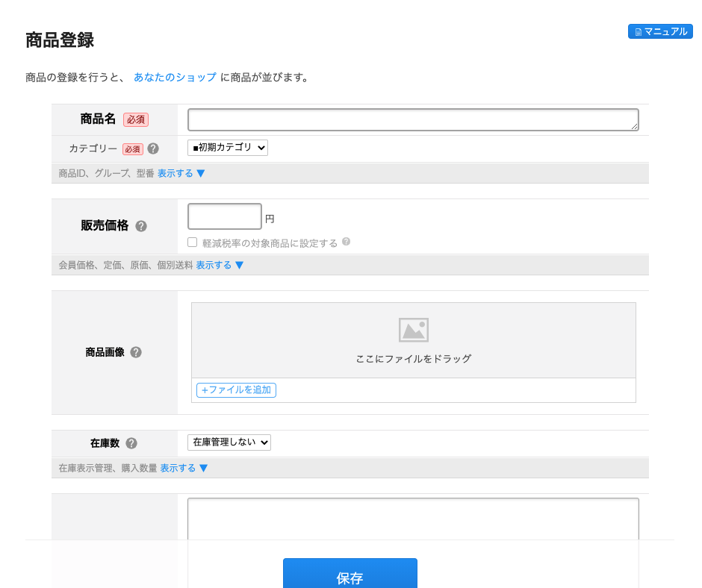Open the 在庫管理しない stock dropdown

click(x=229, y=442)
